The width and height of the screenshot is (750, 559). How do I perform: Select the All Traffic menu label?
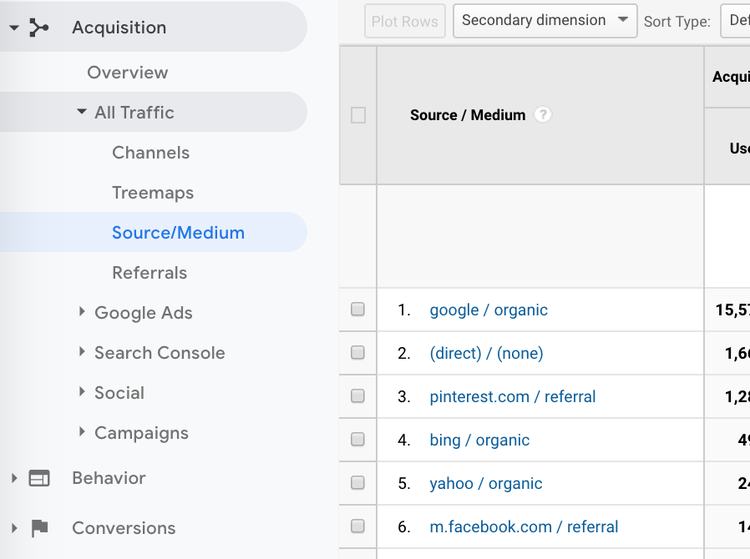pos(134,112)
